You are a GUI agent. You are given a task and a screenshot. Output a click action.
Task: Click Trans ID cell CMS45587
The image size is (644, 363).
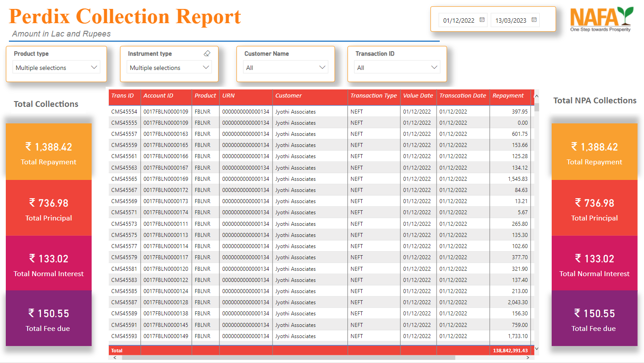[x=124, y=302]
